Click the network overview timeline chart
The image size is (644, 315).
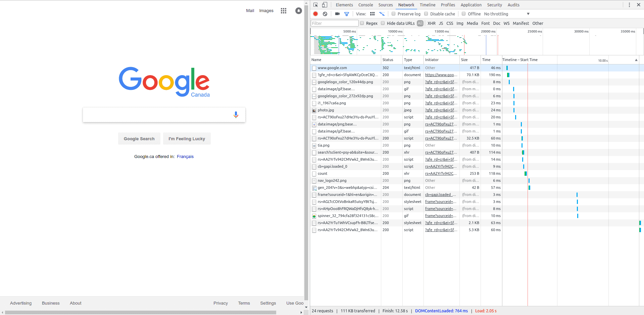point(477,42)
